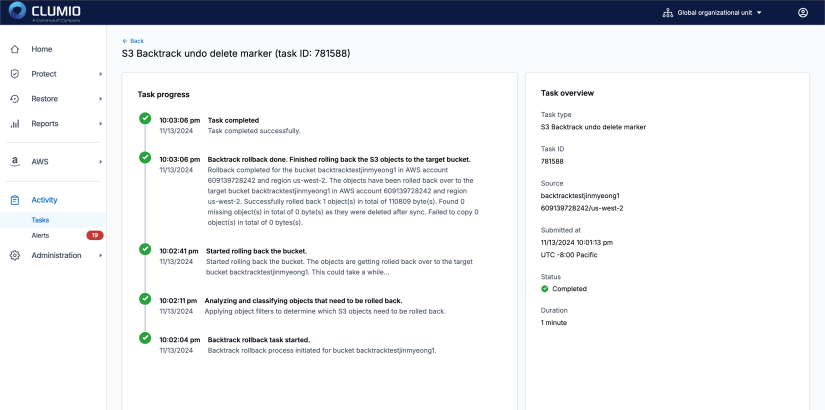Expand the Protect submenu arrow
This screenshot has width=825, height=410.
(x=100, y=74)
